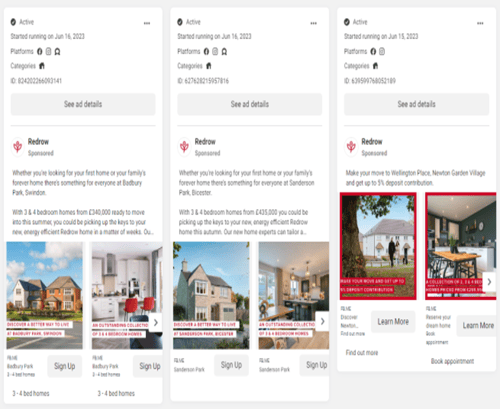
Task: Open Badbury Park house exterior image
Action: click(45, 295)
